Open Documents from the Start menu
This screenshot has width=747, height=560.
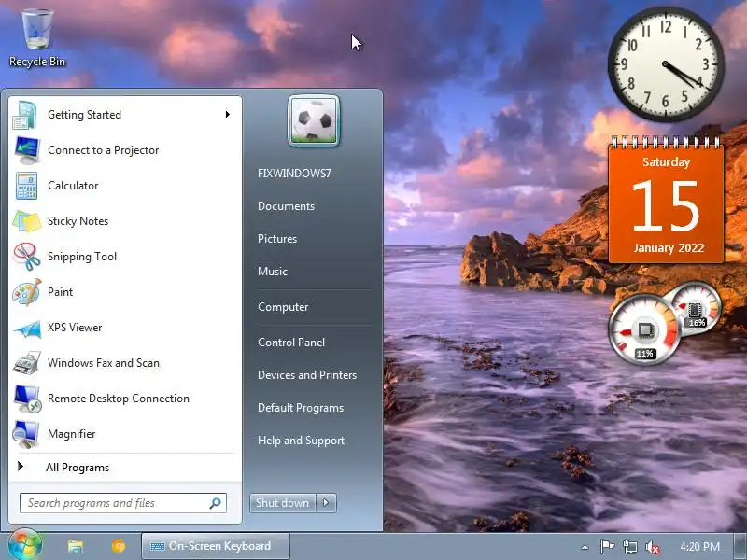click(x=286, y=206)
